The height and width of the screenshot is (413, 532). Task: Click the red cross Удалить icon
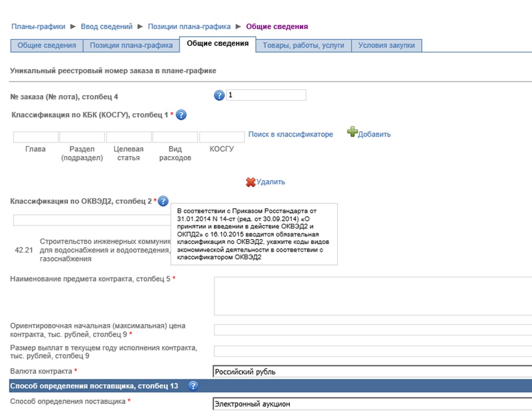250,182
